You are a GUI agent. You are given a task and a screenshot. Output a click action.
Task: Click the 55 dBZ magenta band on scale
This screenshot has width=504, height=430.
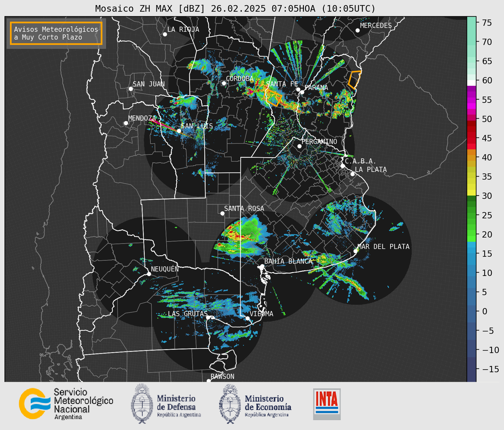pos(471,100)
